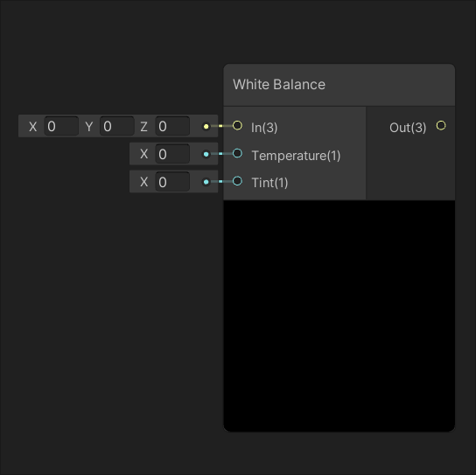The width and height of the screenshot is (476, 475).
Task: Click the black node preview area
Action: [339, 316]
